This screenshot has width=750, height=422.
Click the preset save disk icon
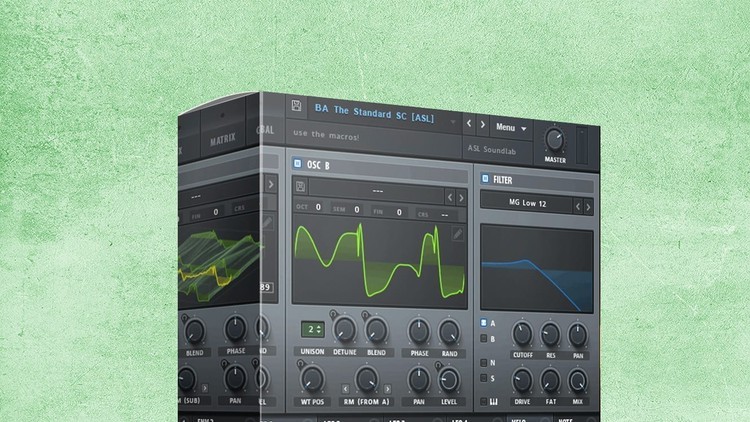click(x=297, y=105)
